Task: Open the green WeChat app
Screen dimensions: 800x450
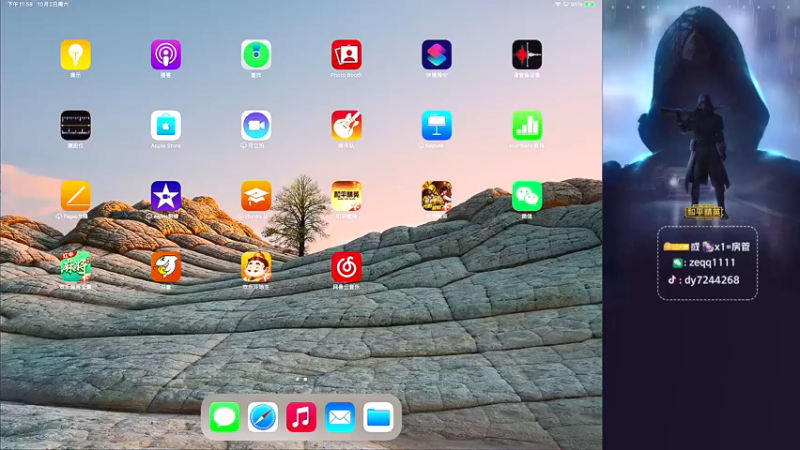Action: pyautogui.click(x=527, y=196)
